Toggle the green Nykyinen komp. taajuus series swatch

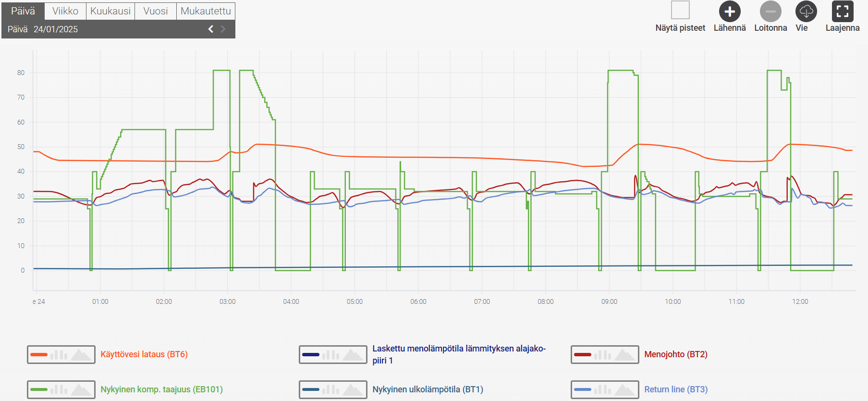[x=61, y=389]
